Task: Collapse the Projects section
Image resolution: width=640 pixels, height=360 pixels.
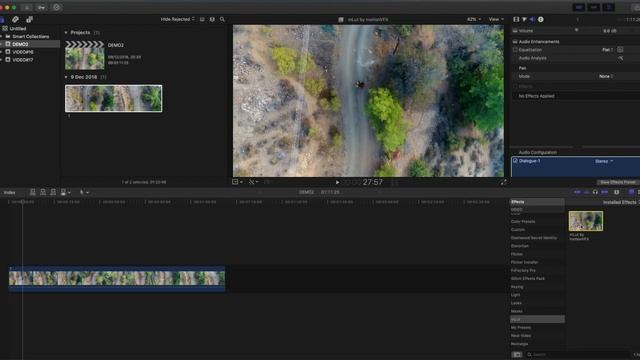Action: [x=66, y=33]
